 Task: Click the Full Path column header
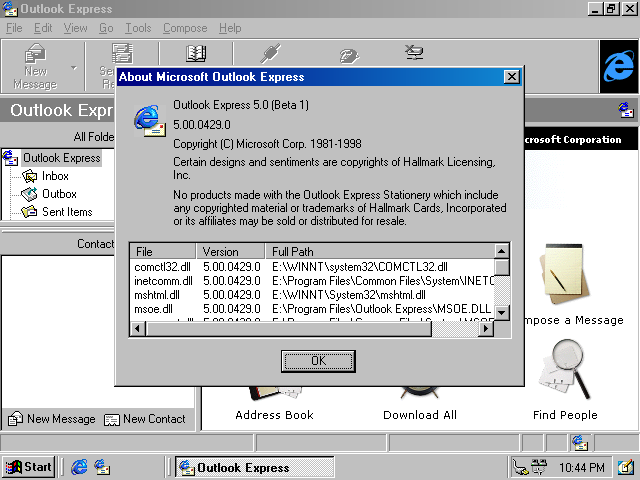point(380,251)
